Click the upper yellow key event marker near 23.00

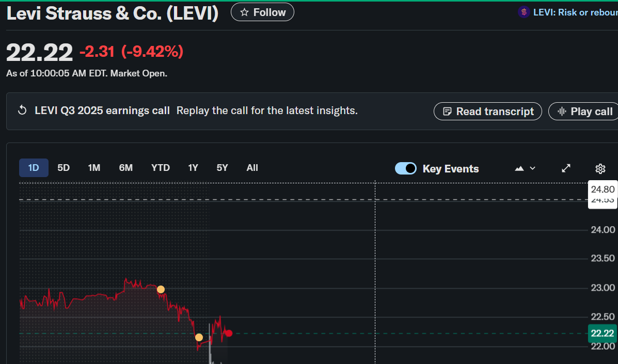[x=161, y=289]
